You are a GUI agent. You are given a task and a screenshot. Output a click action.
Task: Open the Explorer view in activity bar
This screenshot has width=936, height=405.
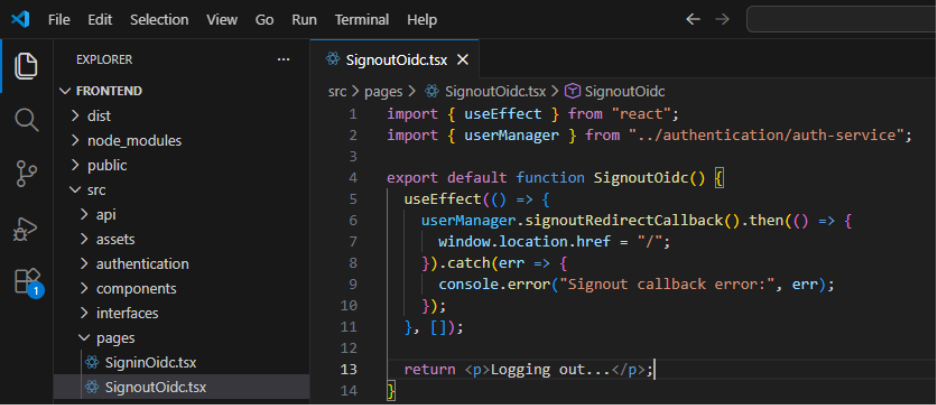tap(27, 67)
